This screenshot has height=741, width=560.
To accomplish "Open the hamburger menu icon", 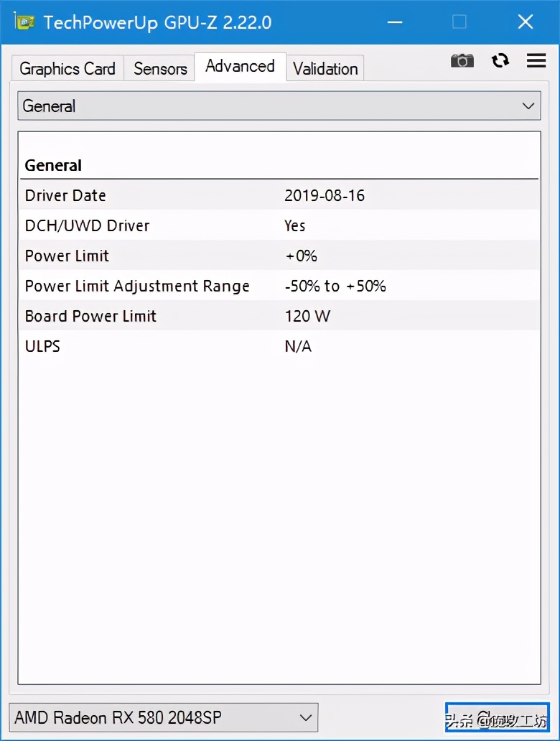I will pos(536,60).
